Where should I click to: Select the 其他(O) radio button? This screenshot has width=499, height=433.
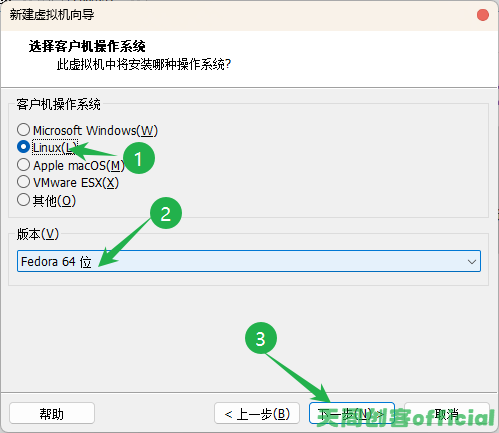23,200
